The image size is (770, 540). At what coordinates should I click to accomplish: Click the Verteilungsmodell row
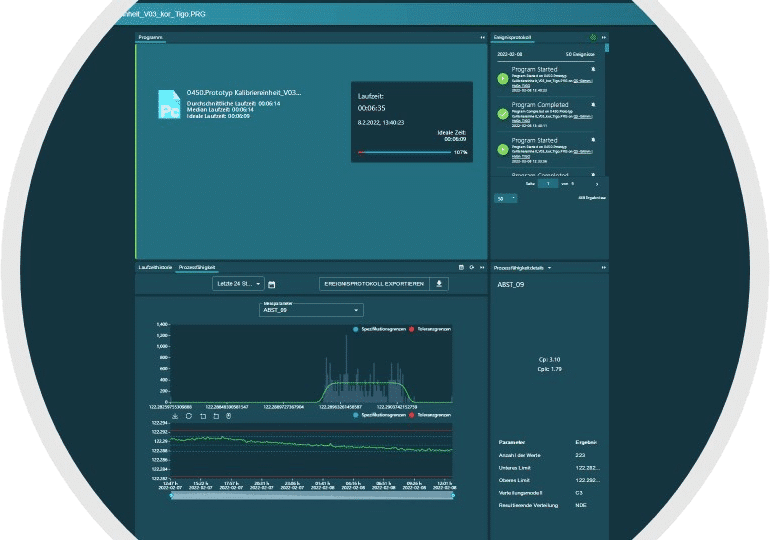[550, 493]
